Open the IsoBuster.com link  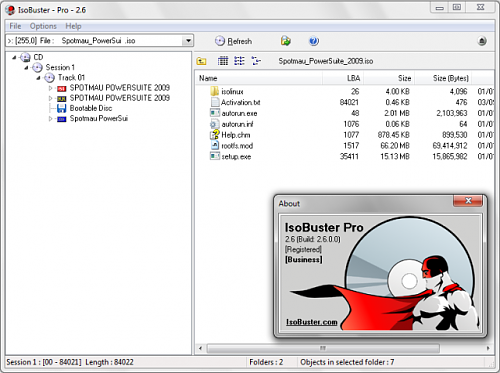pyautogui.click(x=312, y=322)
